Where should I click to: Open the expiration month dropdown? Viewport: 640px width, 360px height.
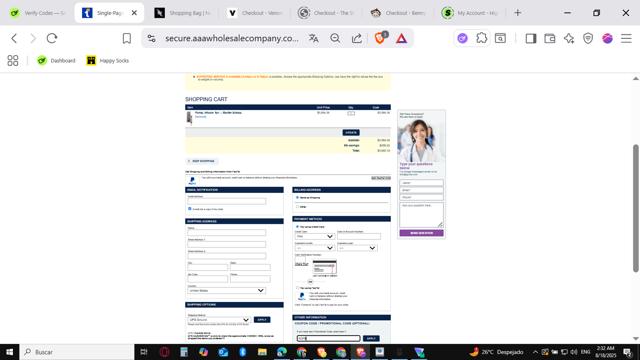(315, 248)
